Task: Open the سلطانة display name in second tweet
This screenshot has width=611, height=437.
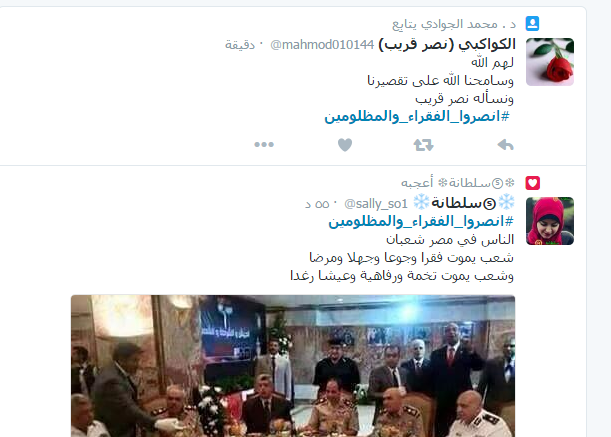Action: 464,203
